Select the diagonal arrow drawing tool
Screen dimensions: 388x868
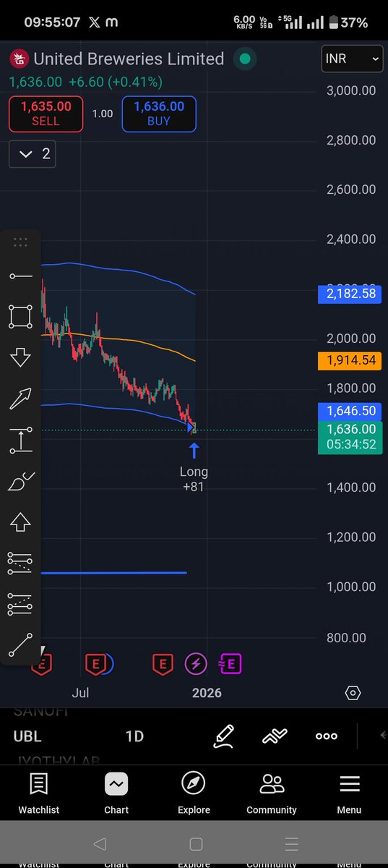pos(20,398)
